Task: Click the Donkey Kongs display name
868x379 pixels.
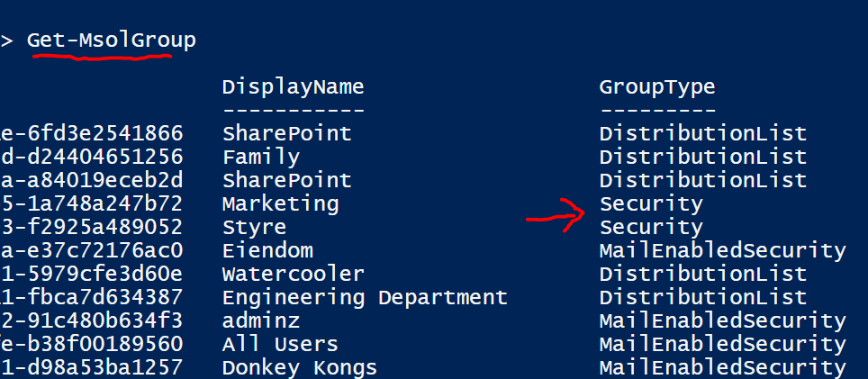Action: (x=299, y=367)
